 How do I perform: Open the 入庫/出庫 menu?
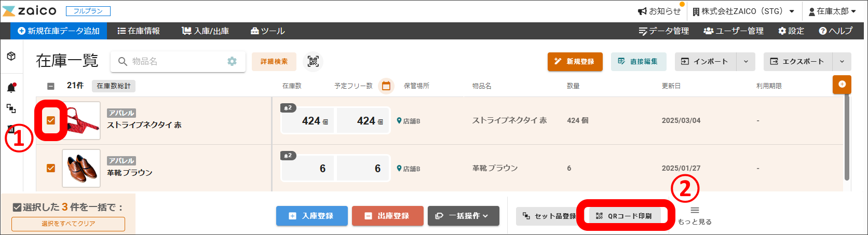click(205, 31)
